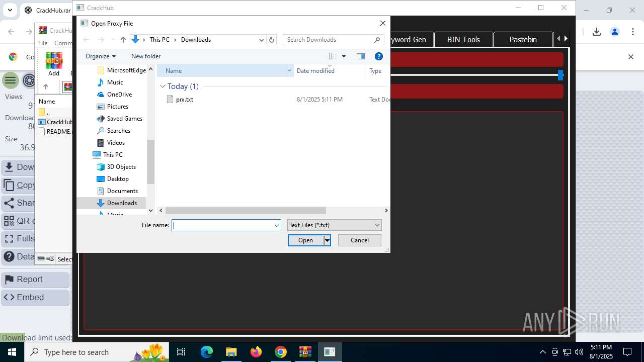Open Windows Start menu
The height and width of the screenshot is (362, 644).
coord(12,352)
